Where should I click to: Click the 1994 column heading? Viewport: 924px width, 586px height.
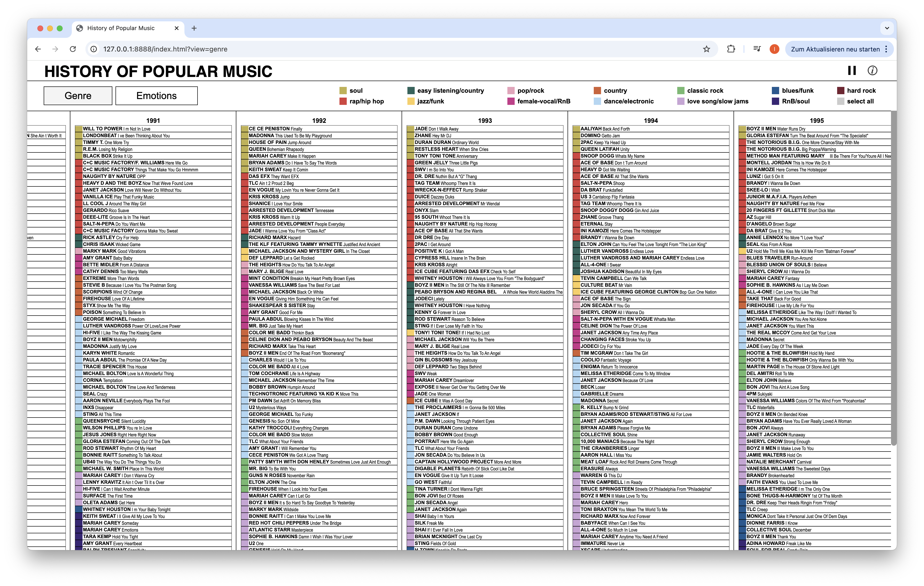coord(651,121)
